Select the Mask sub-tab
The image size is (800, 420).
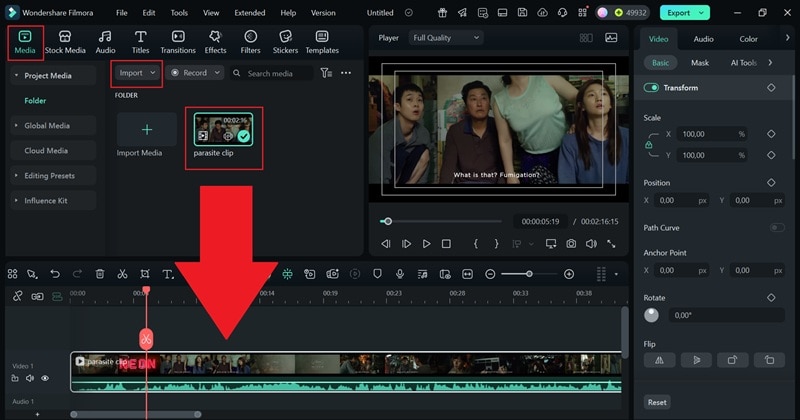coord(699,63)
